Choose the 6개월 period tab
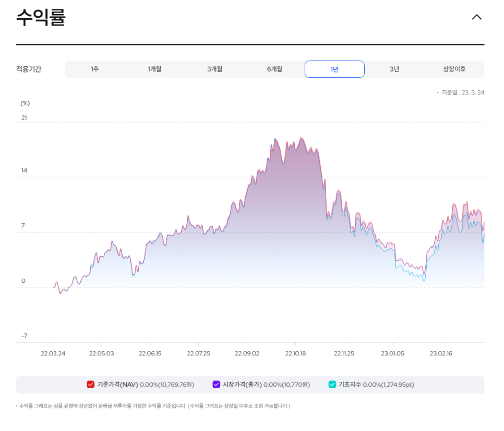Screen dimensions: 504x431 coord(274,69)
